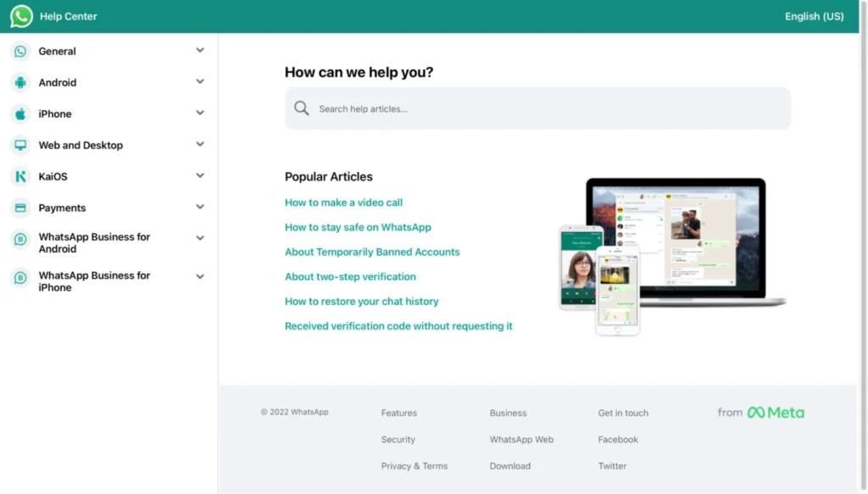Select WhatsApp Business for Android label
Screen dimensions: 868x494
(x=94, y=243)
